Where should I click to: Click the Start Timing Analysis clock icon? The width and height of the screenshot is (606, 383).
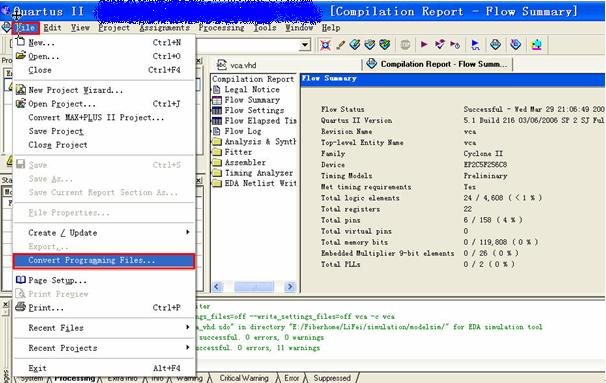point(456,45)
